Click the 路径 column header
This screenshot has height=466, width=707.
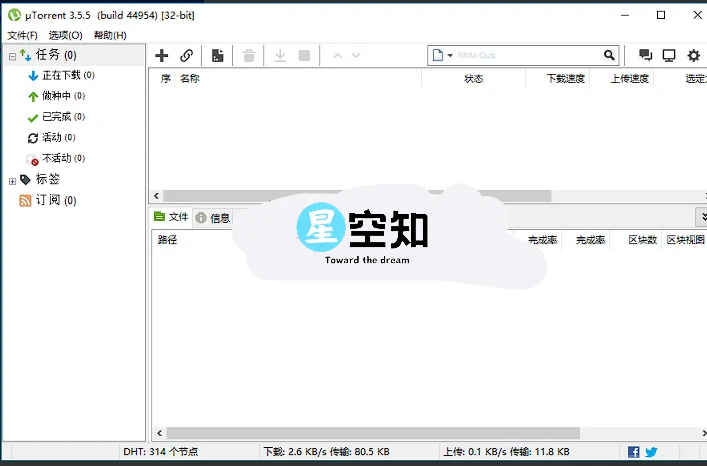pos(167,240)
